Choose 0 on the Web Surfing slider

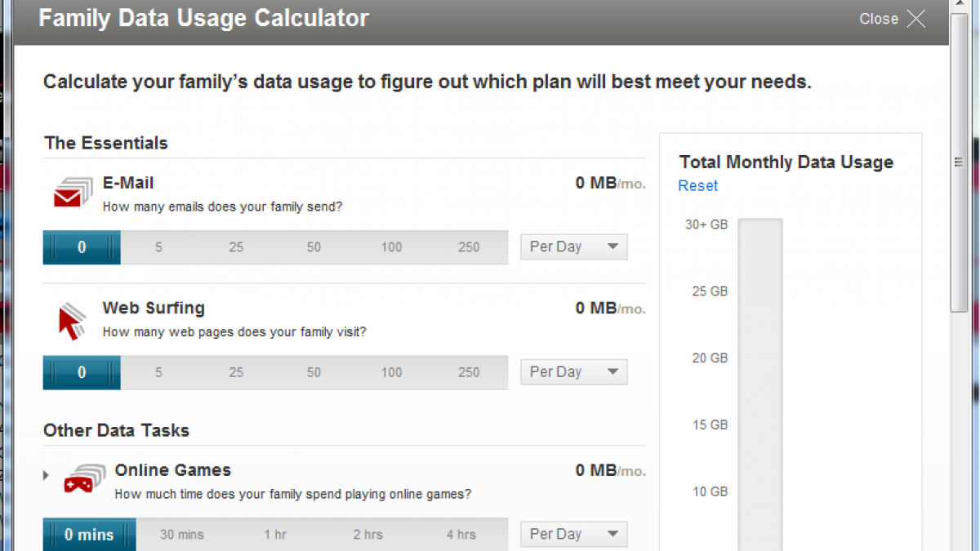tap(82, 372)
